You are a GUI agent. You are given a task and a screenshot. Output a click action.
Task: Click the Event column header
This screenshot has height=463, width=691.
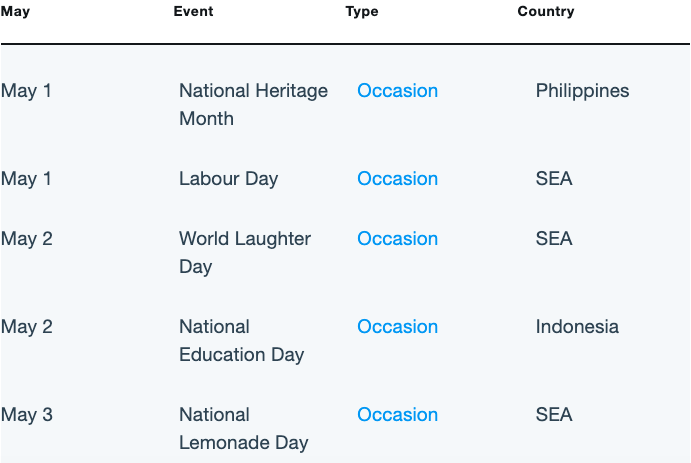pos(193,11)
